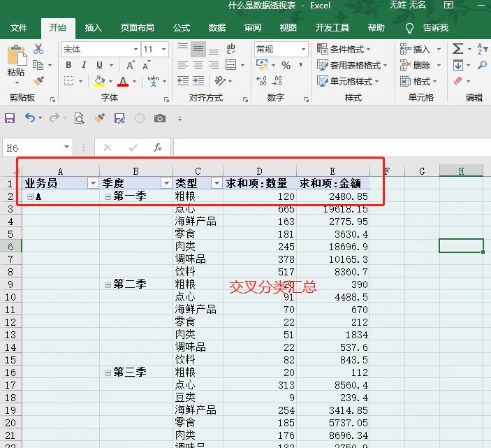
Task: Click the AutoSum sigma icon
Action: click(x=457, y=48)
